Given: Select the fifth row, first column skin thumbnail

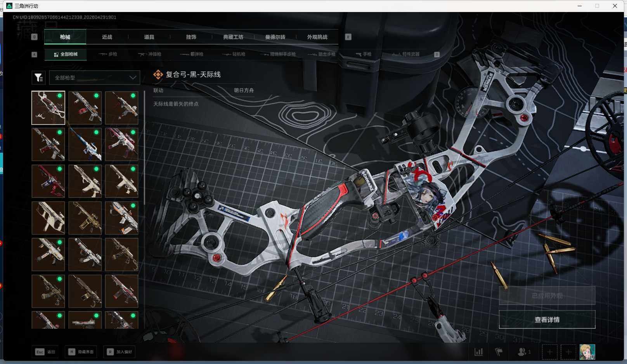Looking at the screenshot, I should (x=48, y=254).
